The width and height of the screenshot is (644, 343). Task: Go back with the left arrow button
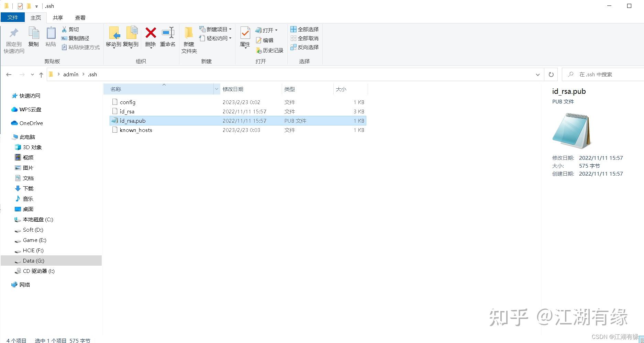tap(9, 75)
